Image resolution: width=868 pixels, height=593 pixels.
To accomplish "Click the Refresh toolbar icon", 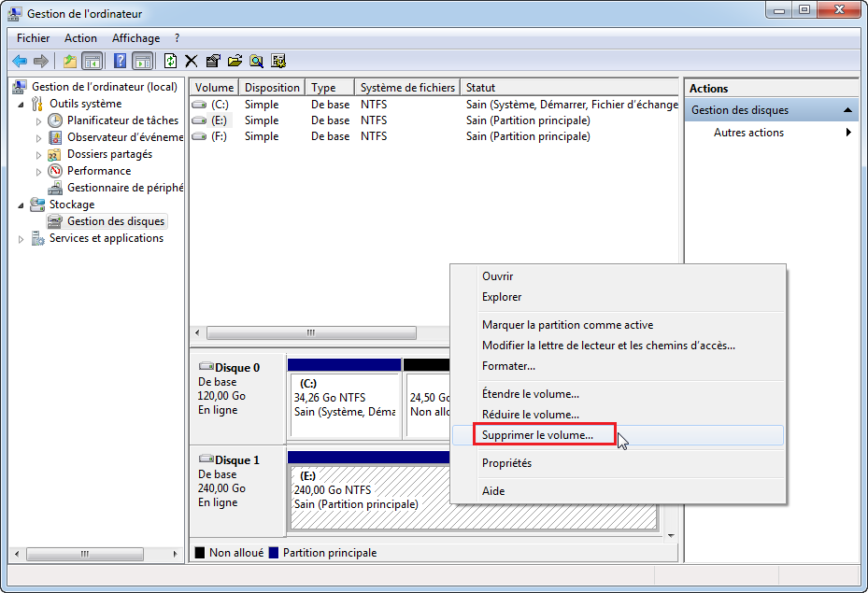I will (170, 61).
